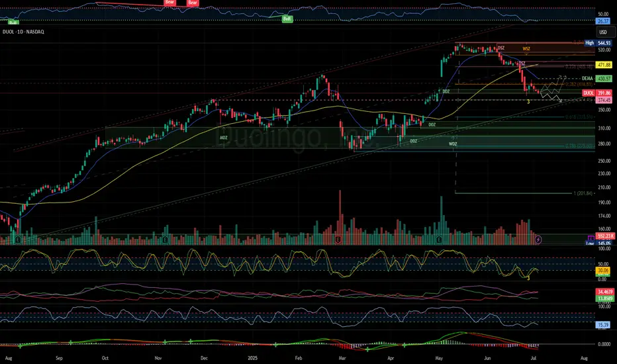Image resolution: width=617 pixels, height=364 pixels.
Task: Click the Jun label on the time axis
Action: [x=487, y=358]
